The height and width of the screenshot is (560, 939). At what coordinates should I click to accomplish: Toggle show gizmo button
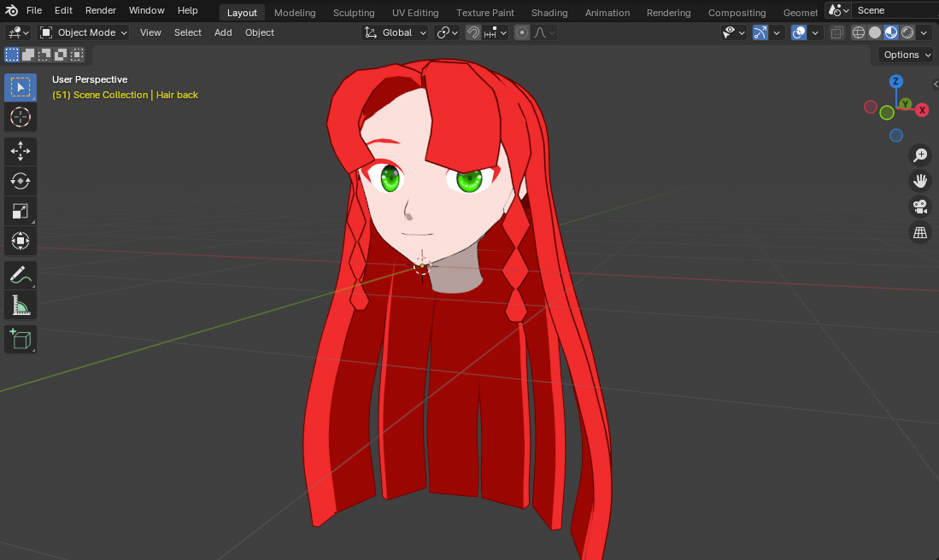(760, 33)
